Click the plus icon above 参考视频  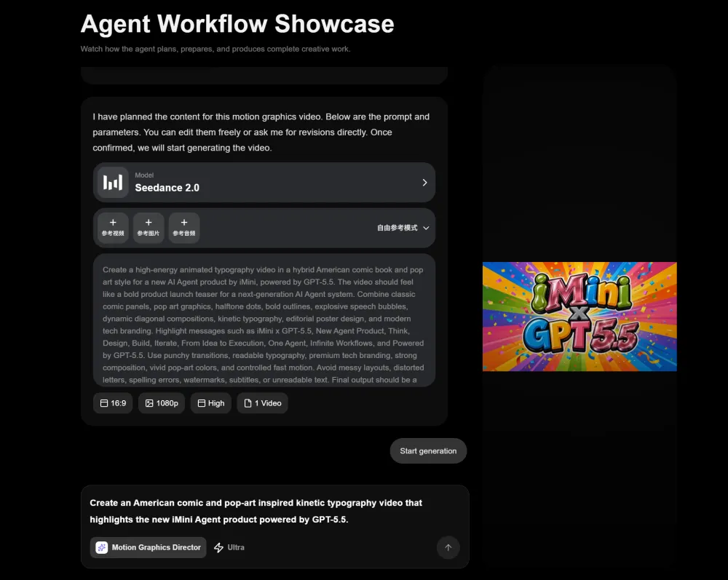pos(113,222)
